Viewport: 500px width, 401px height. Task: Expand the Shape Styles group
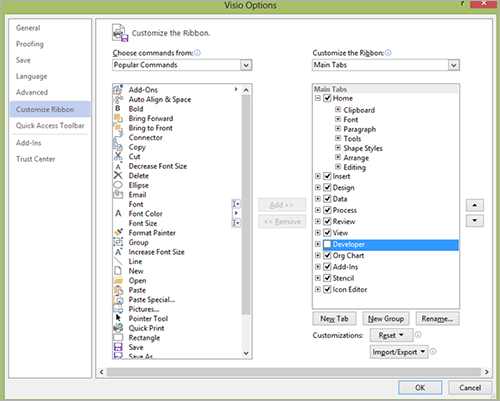(x=338, y=148)
